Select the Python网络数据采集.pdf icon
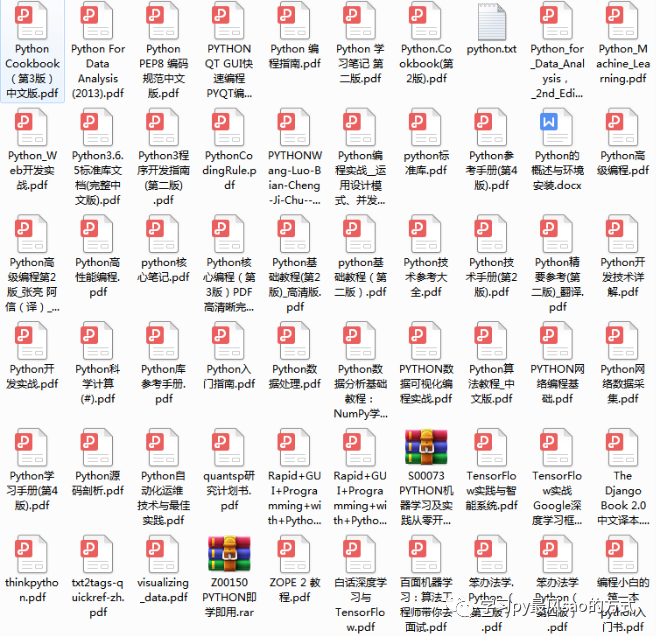656x636 pixels. click(623, 340)
